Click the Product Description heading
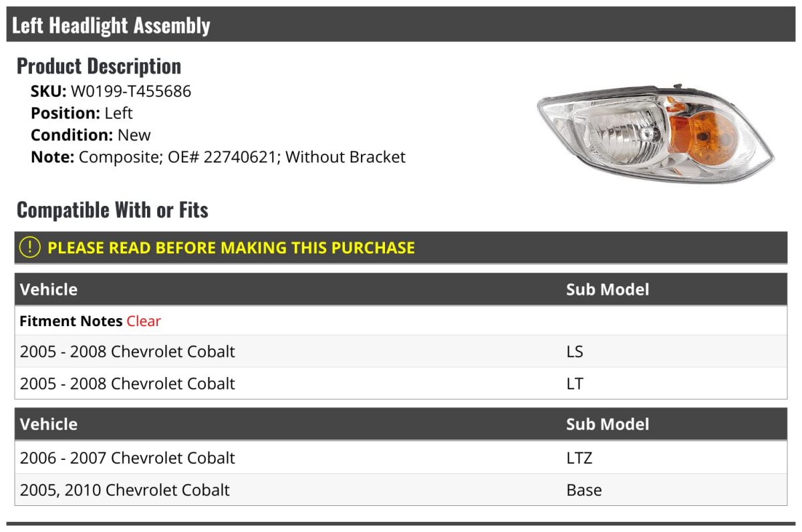Viewport: 802px width, 532px height. pos(99,65)
